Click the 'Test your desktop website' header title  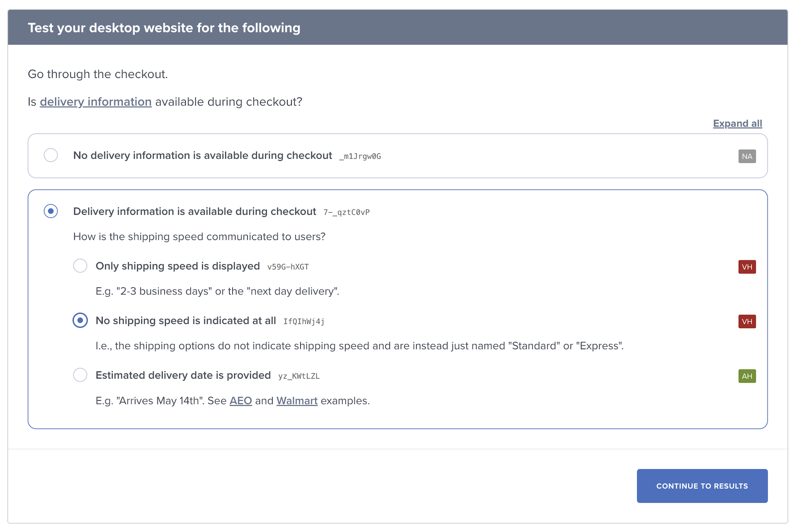click(164, 28)
